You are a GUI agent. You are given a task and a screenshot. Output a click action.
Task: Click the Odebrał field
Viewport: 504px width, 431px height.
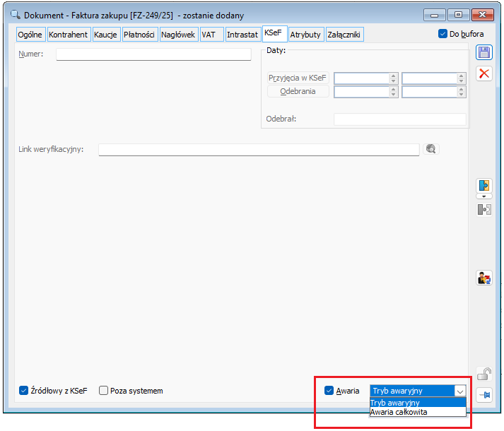click(400, 119)
